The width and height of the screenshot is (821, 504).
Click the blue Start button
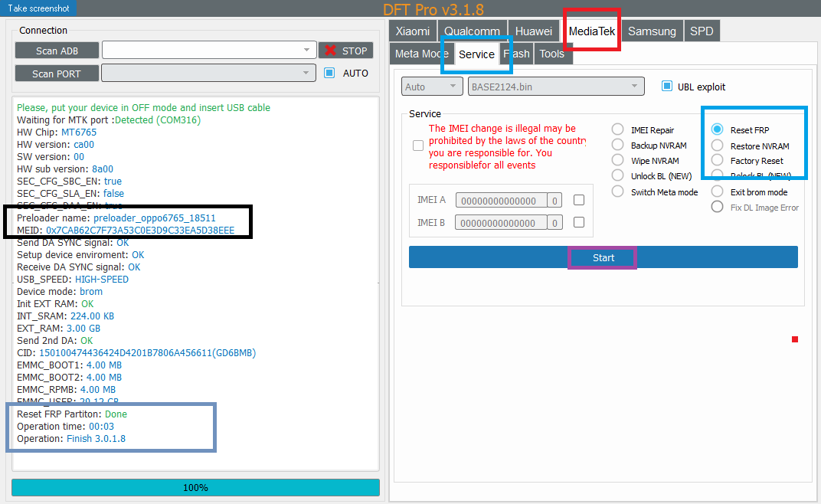603,257
